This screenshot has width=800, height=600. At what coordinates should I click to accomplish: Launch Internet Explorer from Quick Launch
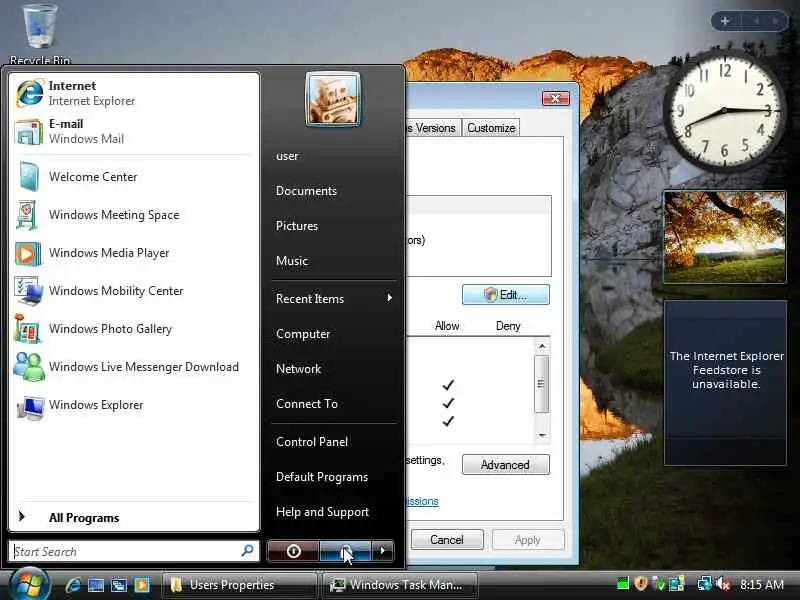pos(73,585)
